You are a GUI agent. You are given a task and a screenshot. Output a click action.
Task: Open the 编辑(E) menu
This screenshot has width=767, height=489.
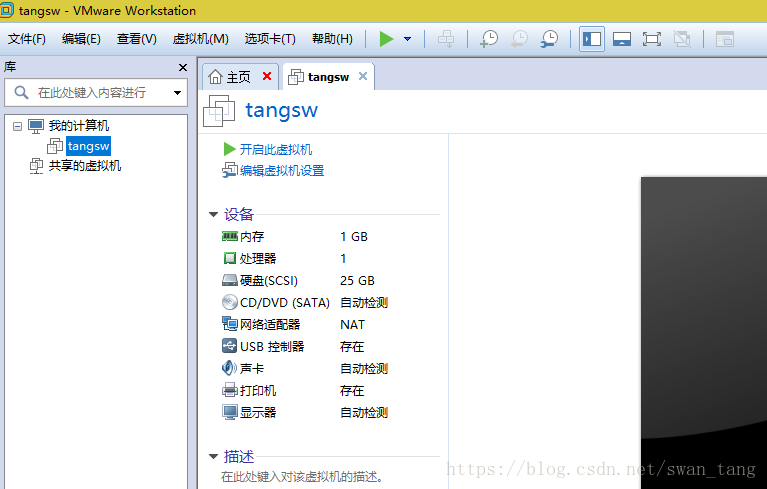coord(81,39)
